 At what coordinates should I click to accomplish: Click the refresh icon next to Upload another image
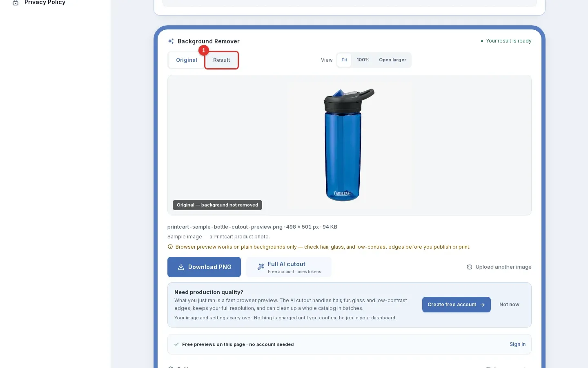(470, 267)
